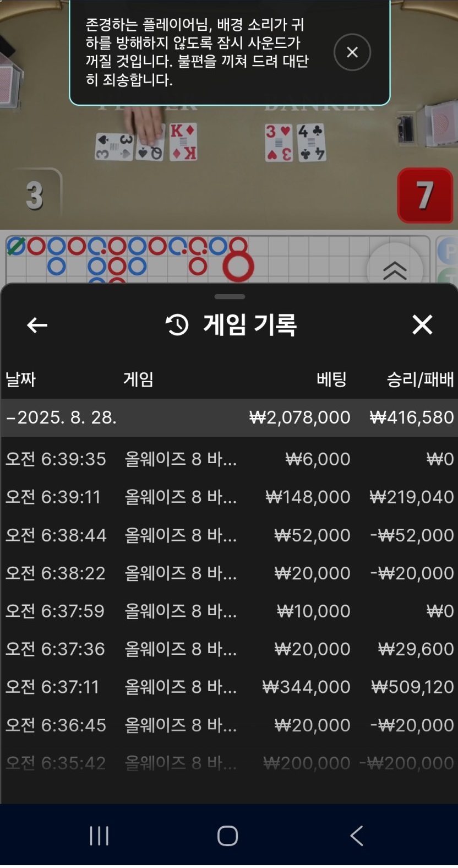Tap the red banker score 7 badge

[x=424, y=196]
